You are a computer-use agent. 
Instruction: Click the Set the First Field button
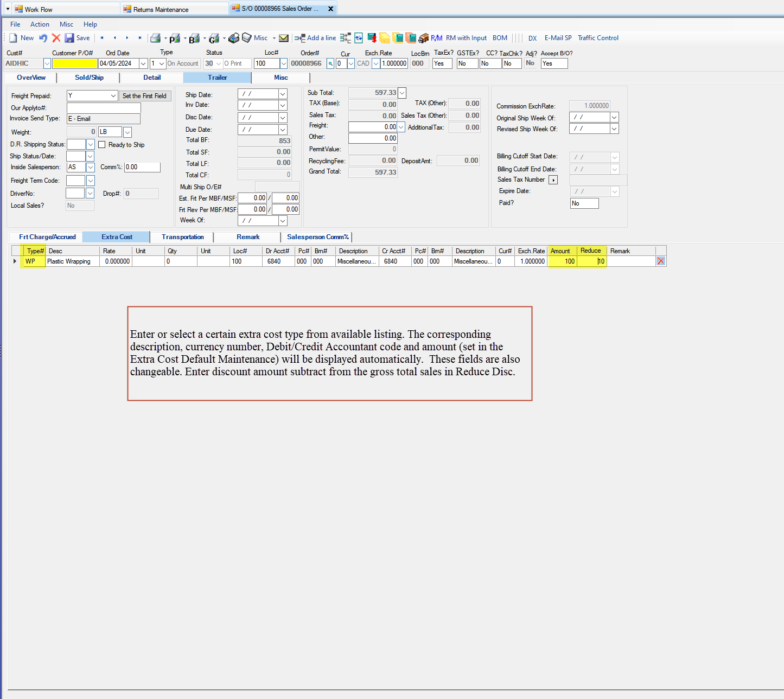pyautogui.click(x=145, y=95)
